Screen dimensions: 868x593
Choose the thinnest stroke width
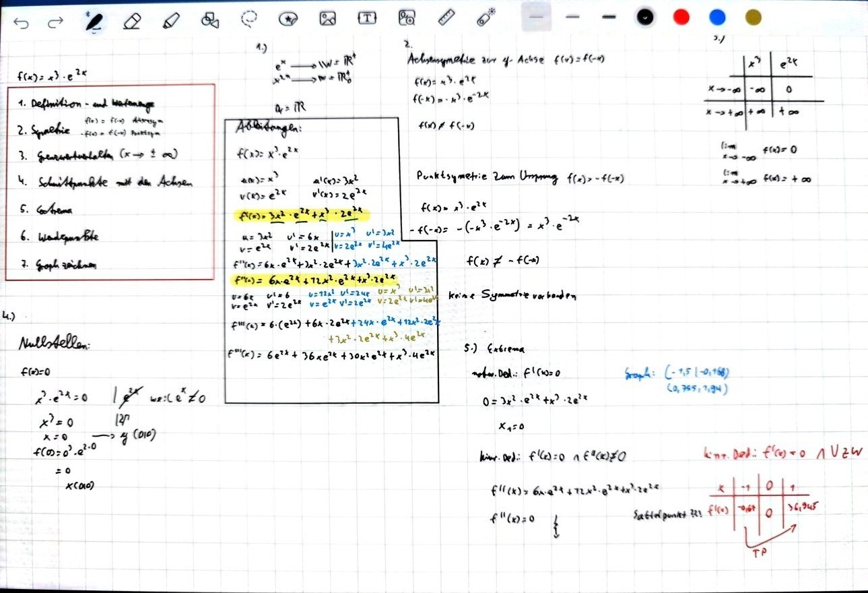(536, 18)
